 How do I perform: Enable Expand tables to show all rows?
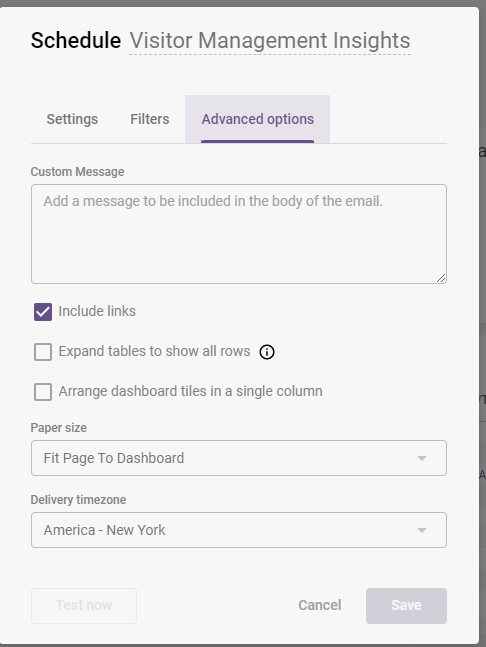click(x=43, y=352)
